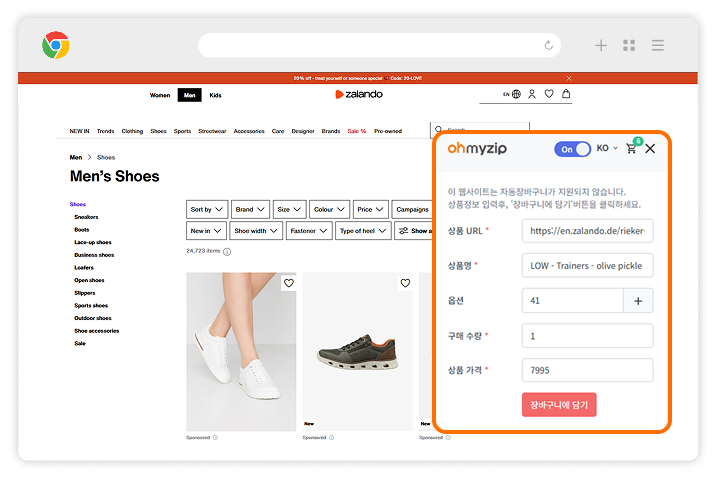Screen dimensions: 715x478
Task: Open new tab with plus icon
Action: point(601,45)
